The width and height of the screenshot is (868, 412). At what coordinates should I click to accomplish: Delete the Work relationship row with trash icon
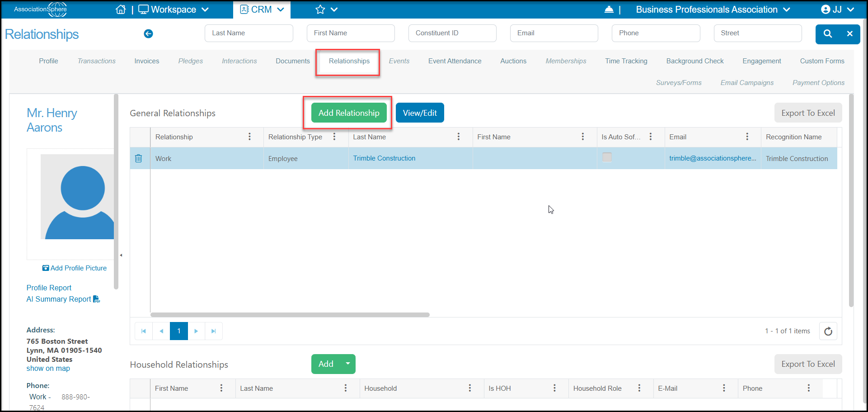[x=138, y=158]
